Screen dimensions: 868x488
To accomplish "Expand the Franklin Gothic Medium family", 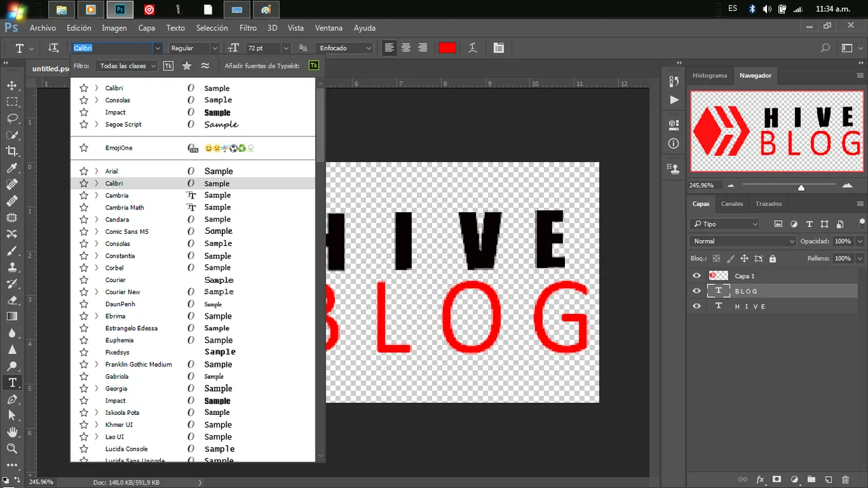I will click(x=96, y=365).
